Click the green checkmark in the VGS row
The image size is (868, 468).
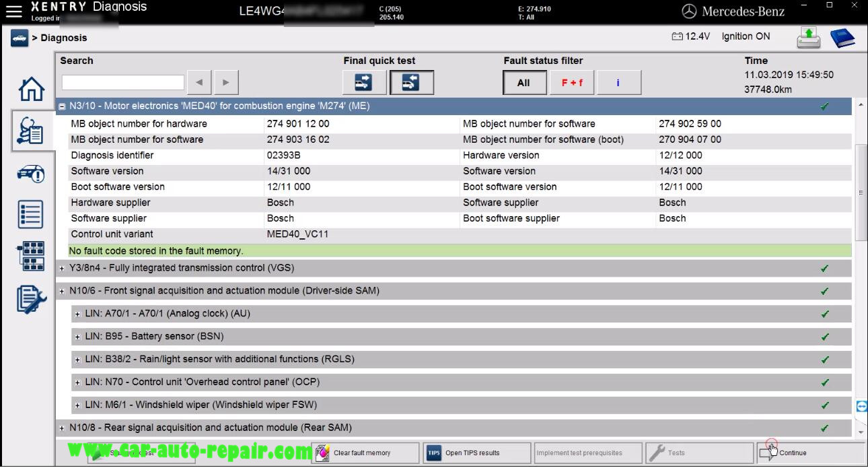(x=824, y=269)
